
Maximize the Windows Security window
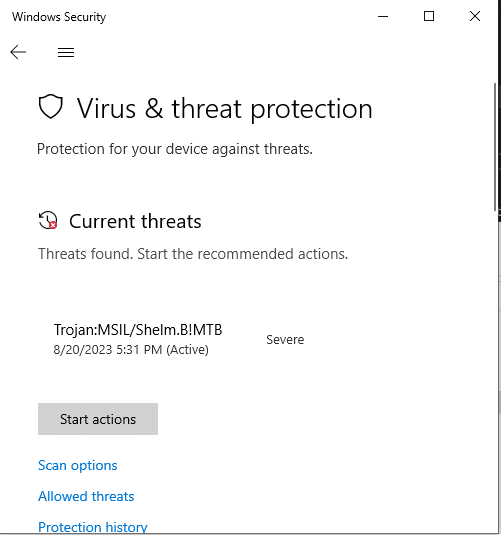[429, 16]
